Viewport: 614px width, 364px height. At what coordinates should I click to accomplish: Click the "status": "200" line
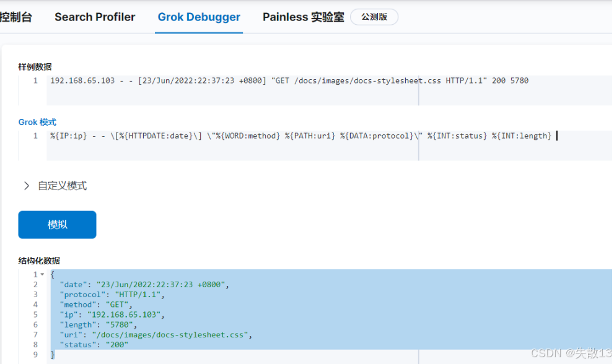pyautogui.click(x=94, y=345)
